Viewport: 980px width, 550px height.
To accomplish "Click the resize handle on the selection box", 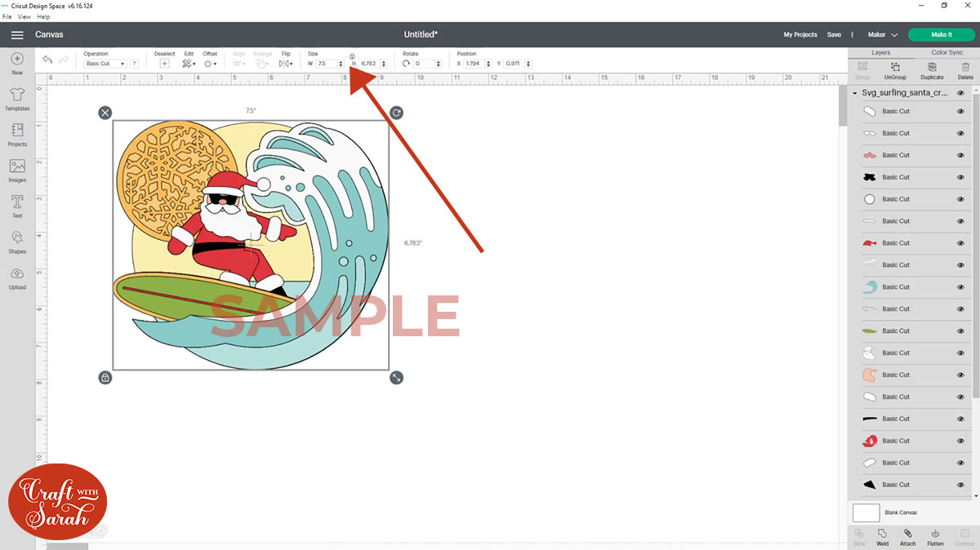I will pyautogui.click(x=396, y=377).
